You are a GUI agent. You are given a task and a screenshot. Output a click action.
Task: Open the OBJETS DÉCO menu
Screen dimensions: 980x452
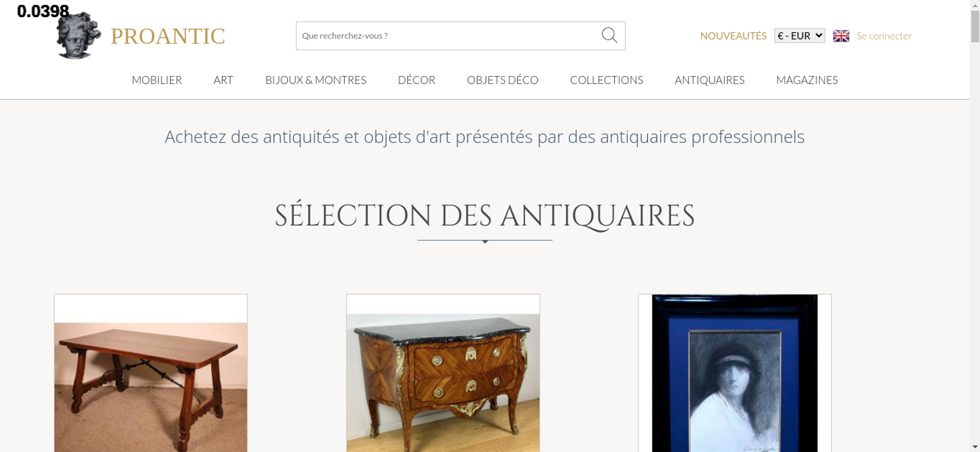(x=503, y=80)
